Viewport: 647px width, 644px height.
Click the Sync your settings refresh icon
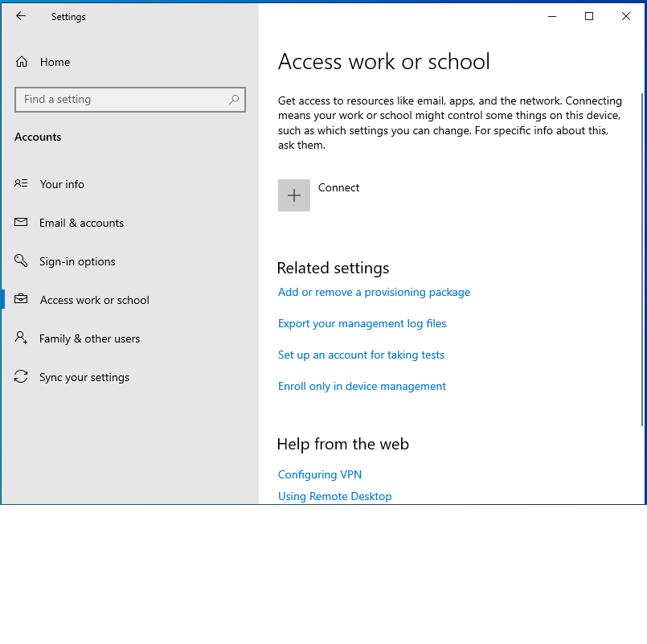[x=21, y=377]
